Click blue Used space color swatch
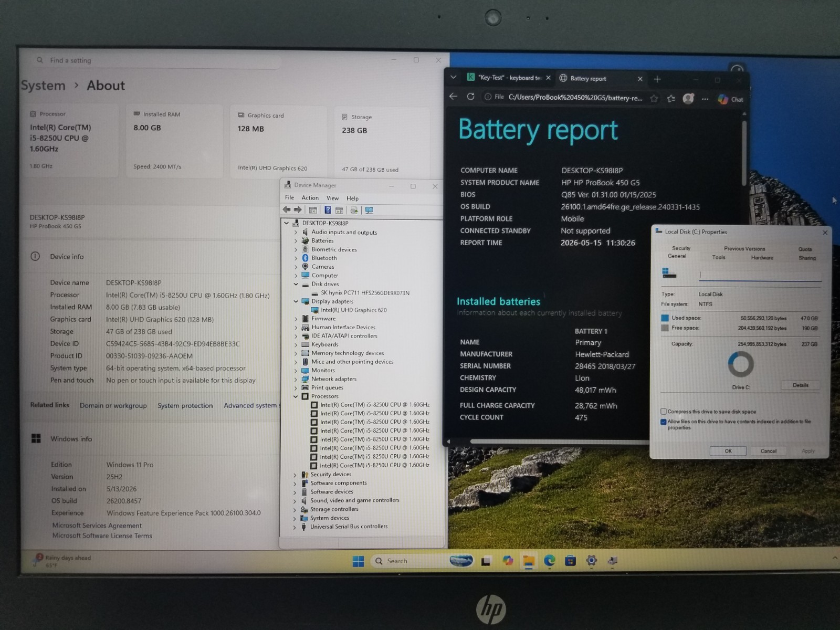This screenshot has height=630, width=840. (x=665, y=318)
